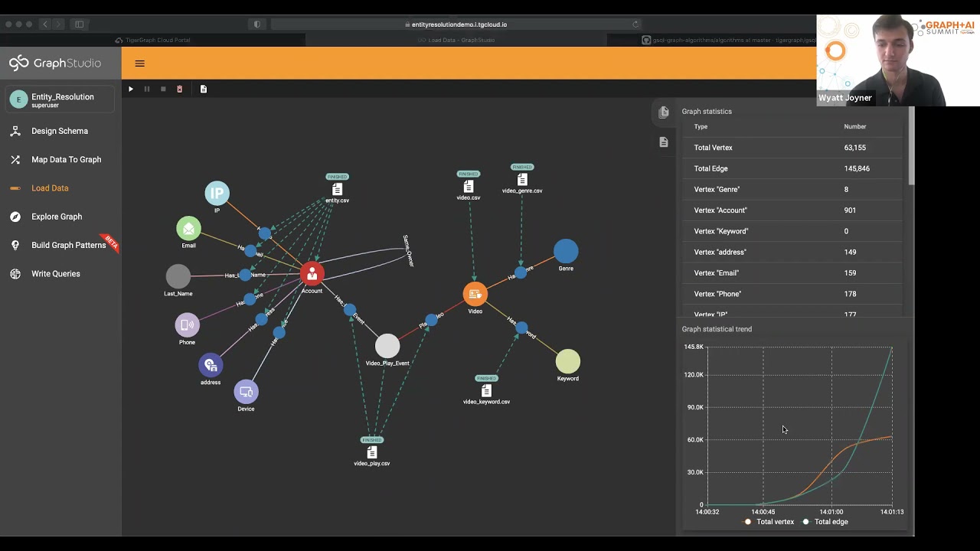Select the Phone vertex node
Screen dimensions: 980x551
click(187, 325)
